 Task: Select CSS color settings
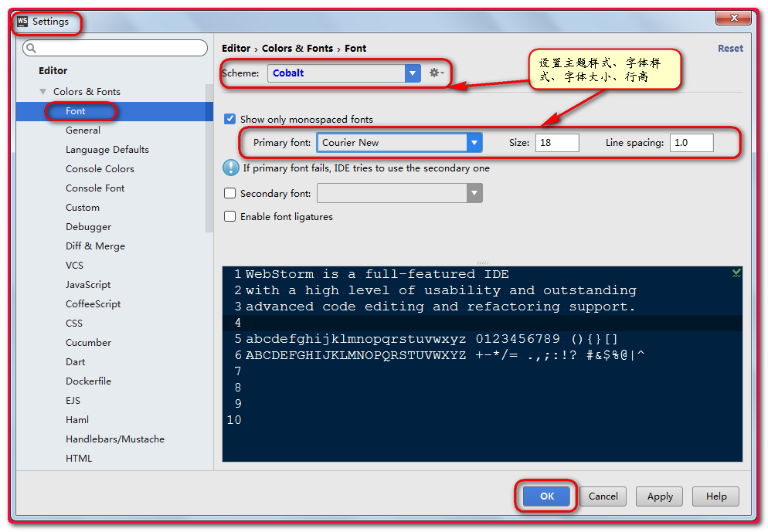[74, 323]
